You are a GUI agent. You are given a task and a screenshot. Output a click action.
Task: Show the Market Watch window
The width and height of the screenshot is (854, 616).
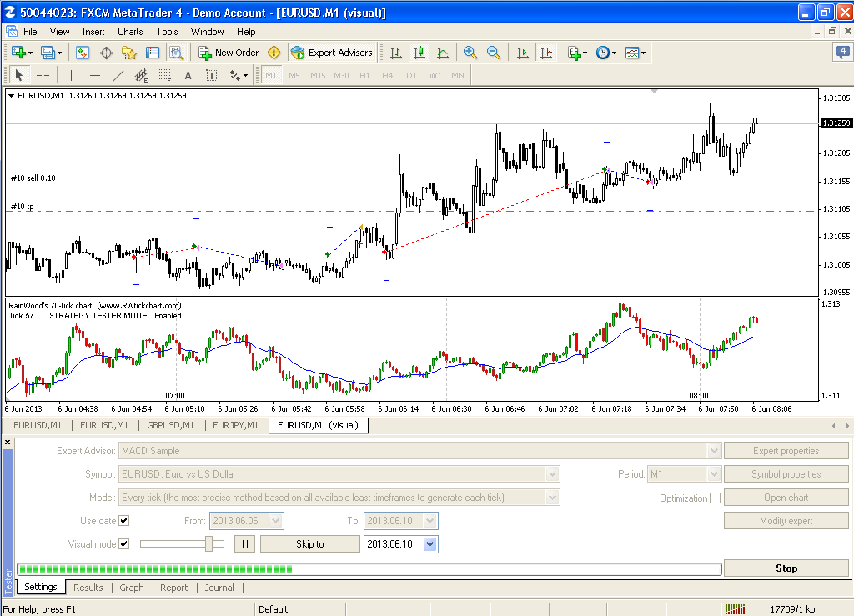(x=83, y=53)
